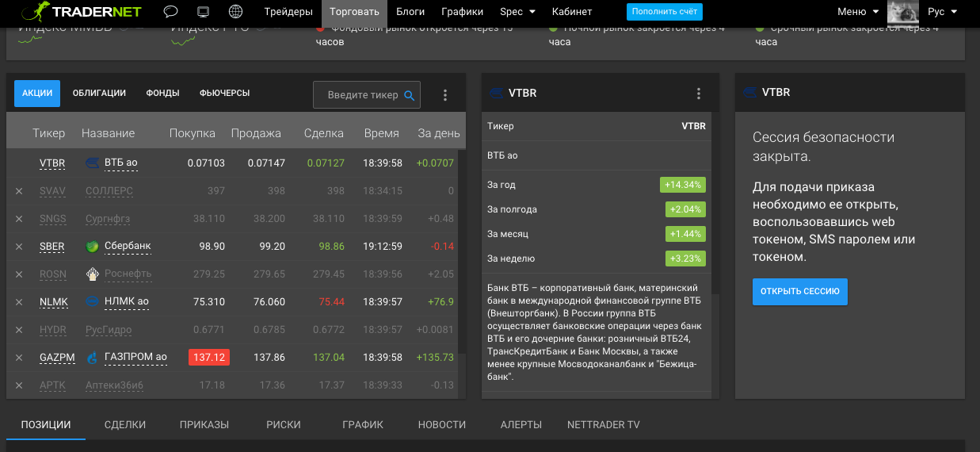Click the NLMK ticker link
This screenshot has height=452, width=980.
(x=54, y=302)
